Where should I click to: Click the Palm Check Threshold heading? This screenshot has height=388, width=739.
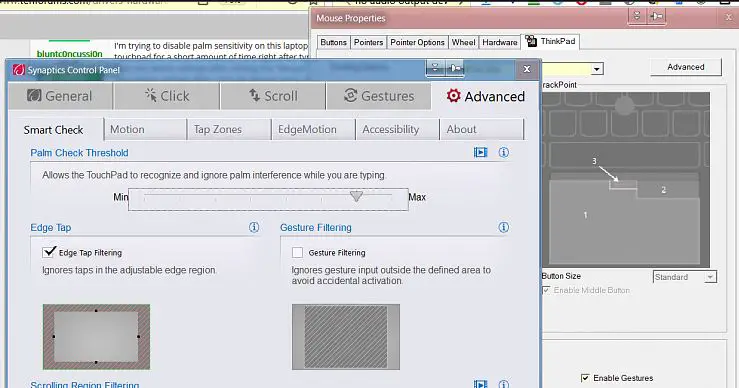[x=79, y=153]
